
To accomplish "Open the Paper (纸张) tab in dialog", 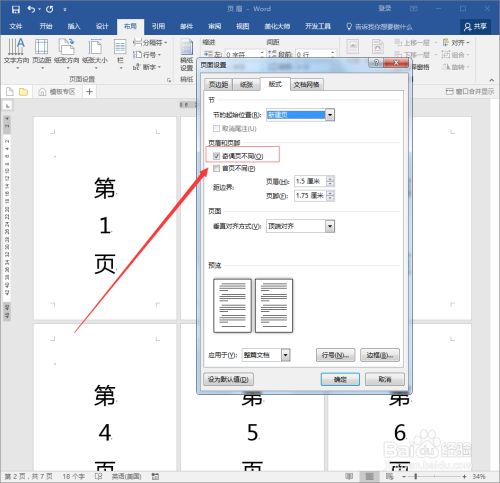I will pos(246,85).
